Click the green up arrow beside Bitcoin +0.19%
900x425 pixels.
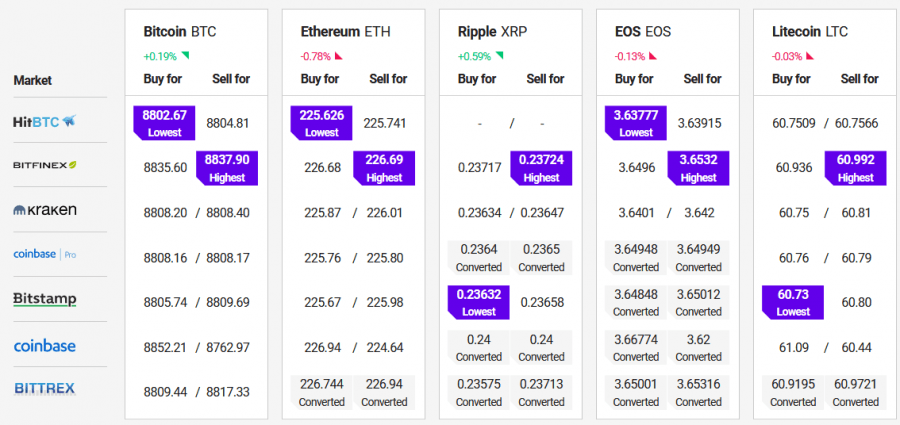click(x=185, y=56)
